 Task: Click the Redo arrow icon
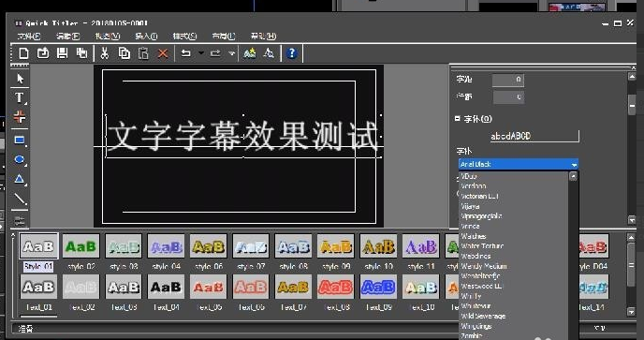tap(215, 53)
